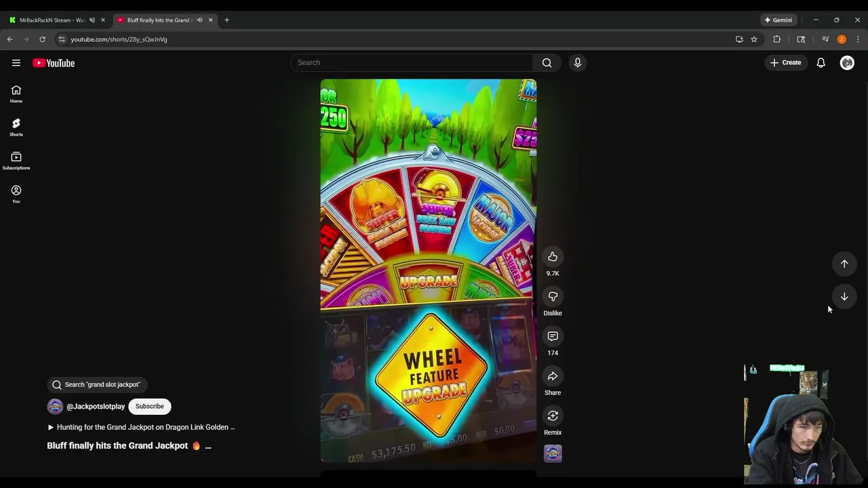Open the YouTube account avatar menu
The width and height of the screenshot is (868, 488).
coord(847,63)
